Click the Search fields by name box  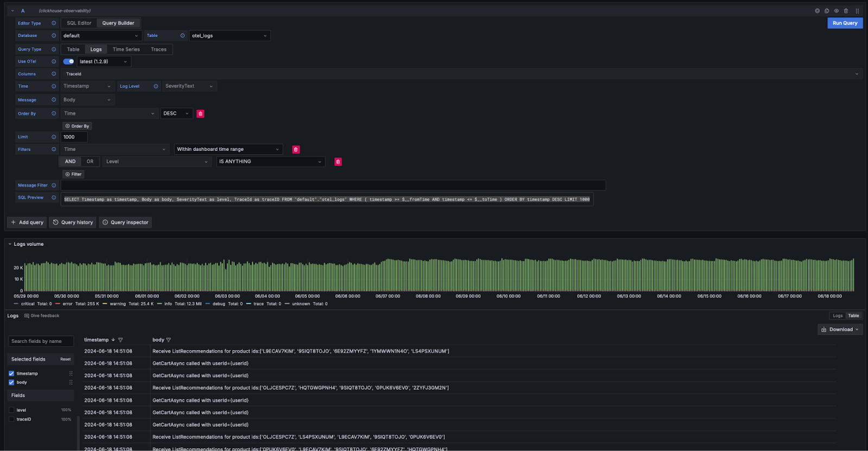(x=41, y=341)
